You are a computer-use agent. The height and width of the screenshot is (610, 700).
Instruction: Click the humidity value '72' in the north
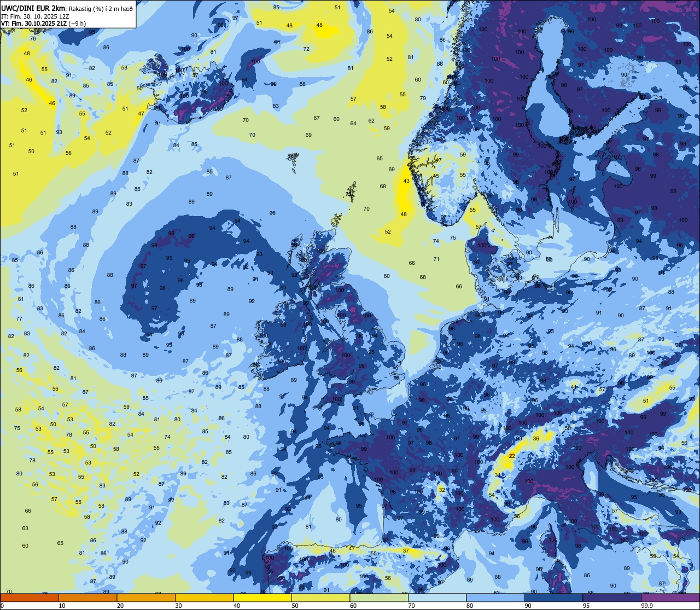pos(306,49)
